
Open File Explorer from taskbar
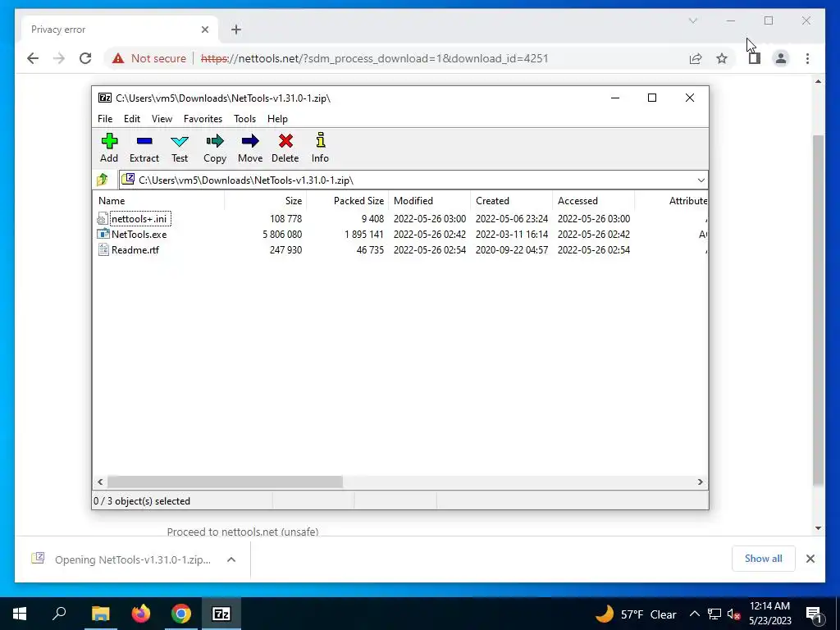pos(100,614)
